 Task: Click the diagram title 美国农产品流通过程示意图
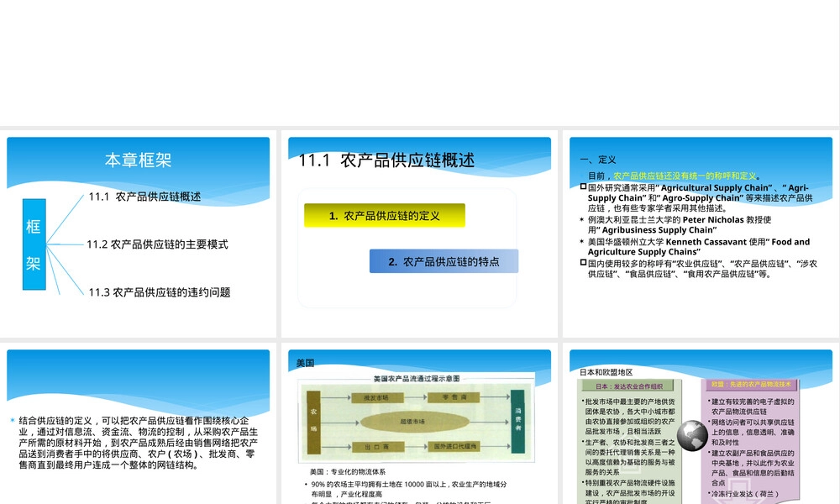pyautogui.click(x=417, y=378)
